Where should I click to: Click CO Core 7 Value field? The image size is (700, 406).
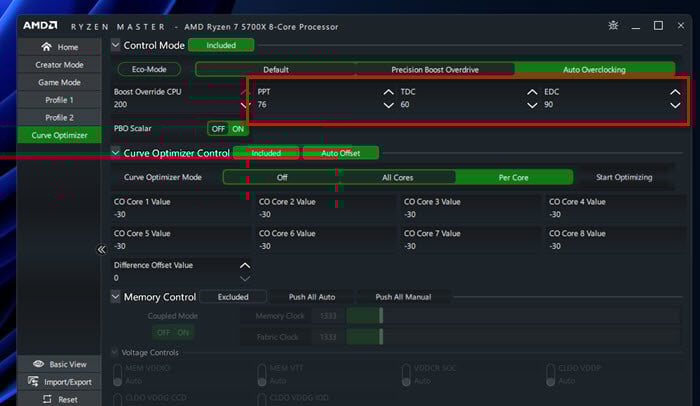pos(471,240)
